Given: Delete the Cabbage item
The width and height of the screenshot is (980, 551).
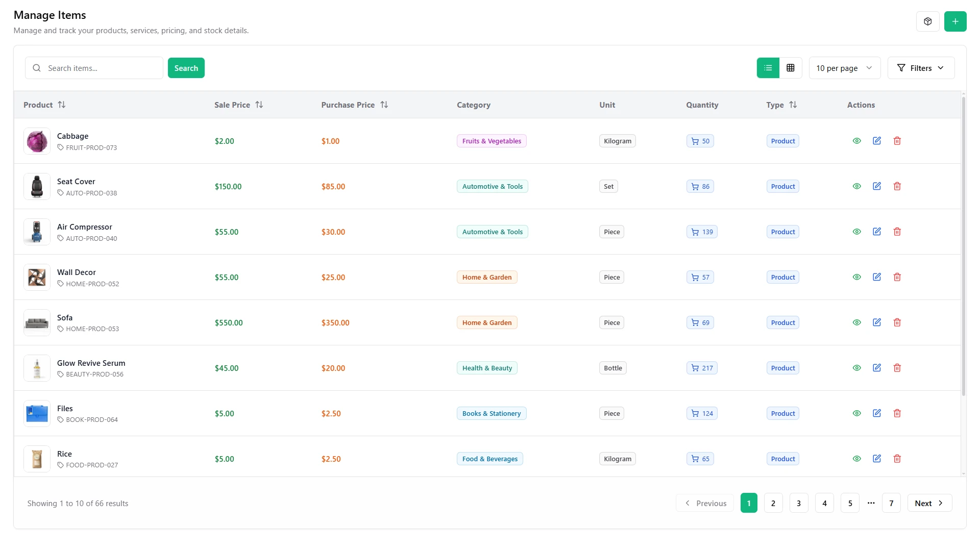Looking at the screenshot, I should click(897, 141).
